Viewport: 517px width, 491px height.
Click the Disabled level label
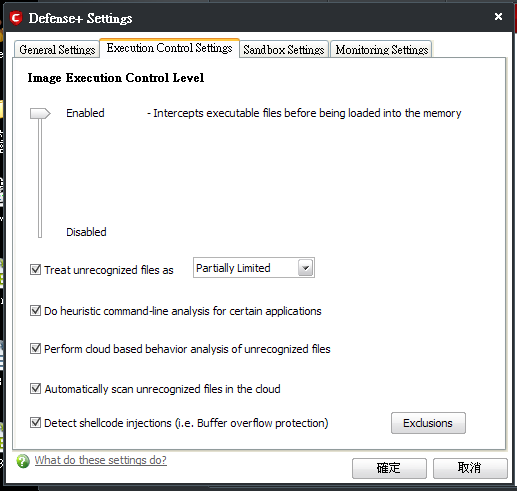pos(86,232)
